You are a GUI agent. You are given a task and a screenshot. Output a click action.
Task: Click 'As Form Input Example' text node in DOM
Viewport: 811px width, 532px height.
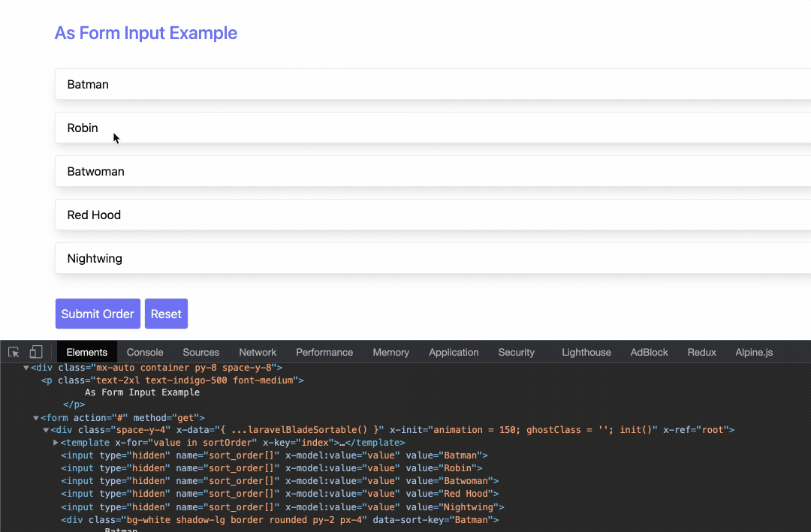coord(142,392)
